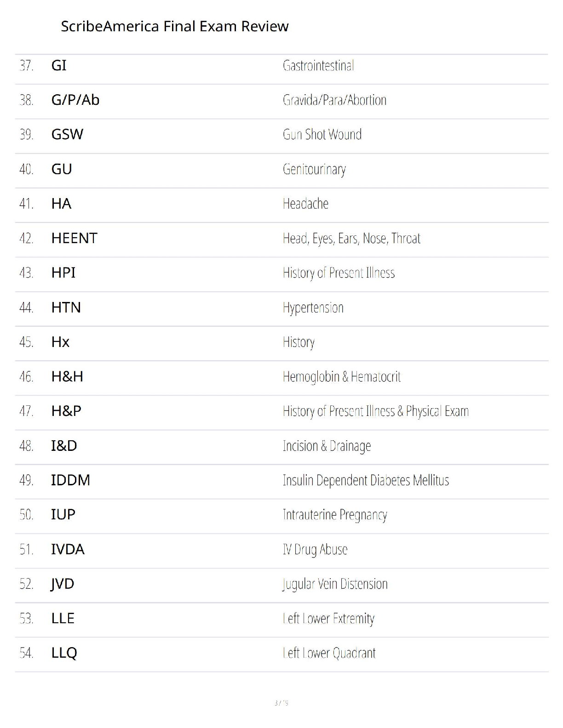
Task: Select the HEENT abbreviation
Action: coord(74,238)
